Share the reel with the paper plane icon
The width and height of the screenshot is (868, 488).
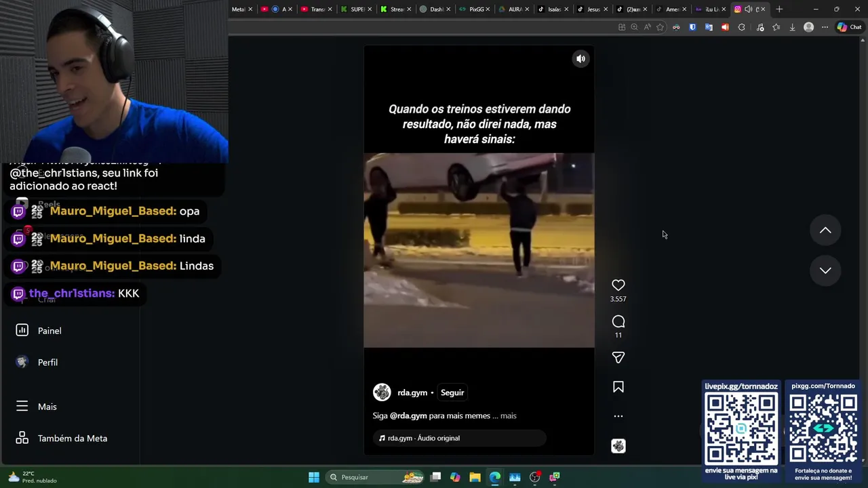point(618,357)
